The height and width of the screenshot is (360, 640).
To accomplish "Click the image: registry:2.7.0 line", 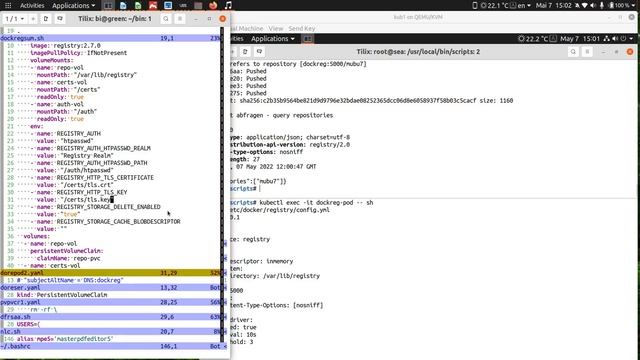I will 65,45.
